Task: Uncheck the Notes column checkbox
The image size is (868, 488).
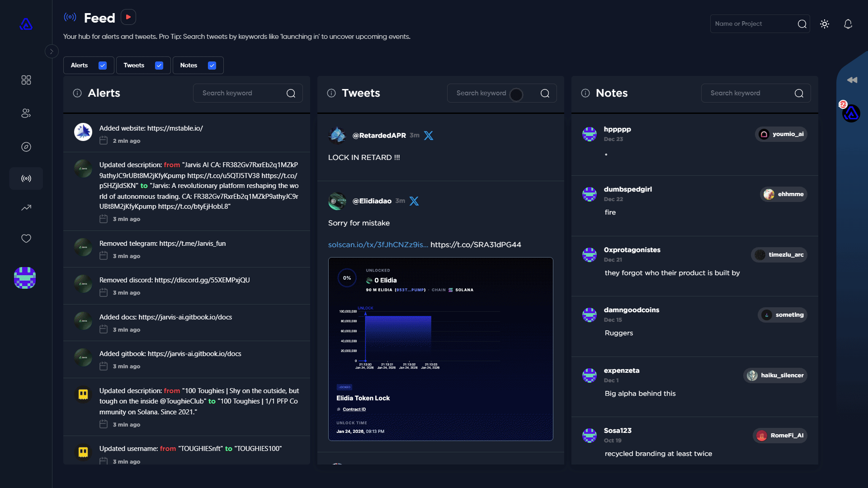Action: click(x=212, y=66)
